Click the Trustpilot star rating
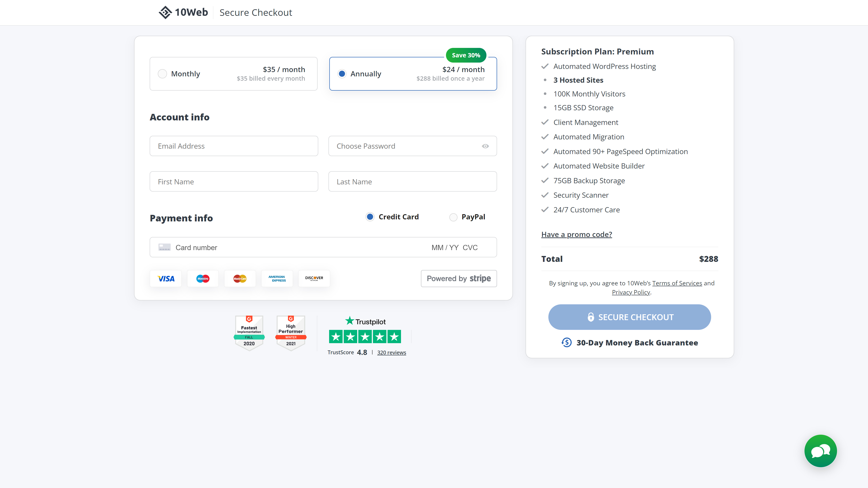 click(x=365, y=336)
